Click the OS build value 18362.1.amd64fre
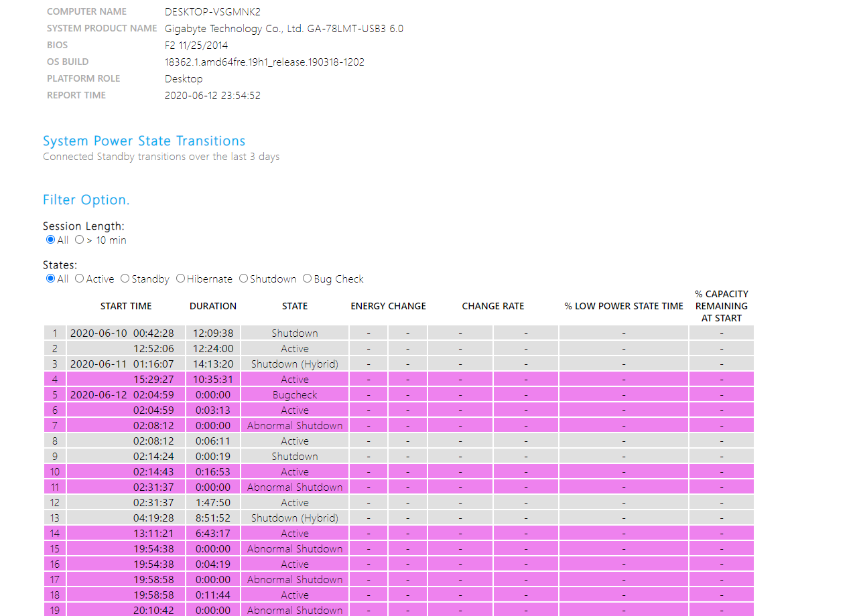861x616 pixels. click(x=265, y=62)
